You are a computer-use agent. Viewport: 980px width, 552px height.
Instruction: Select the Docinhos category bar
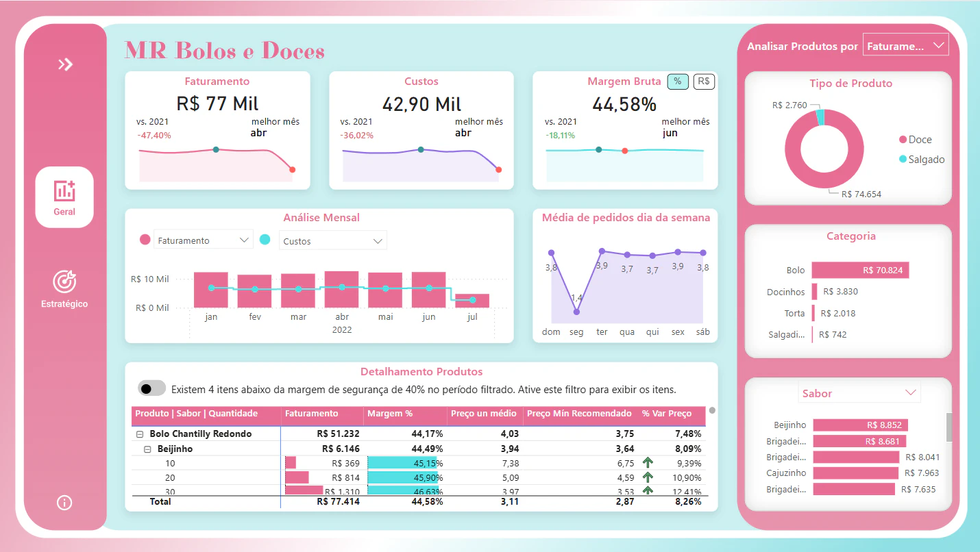click(814, 291)
